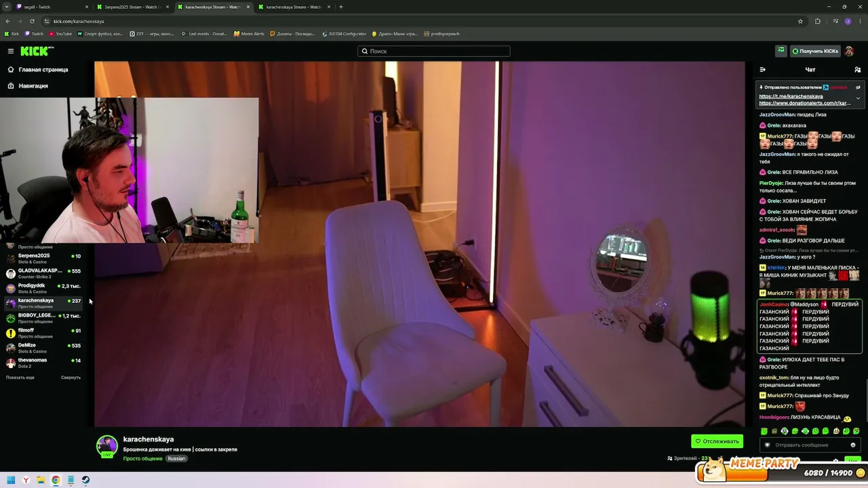Click the Отслеживать follow button
Image resolution: width=868 pixels, height=488 pixels.
[717, 441]
